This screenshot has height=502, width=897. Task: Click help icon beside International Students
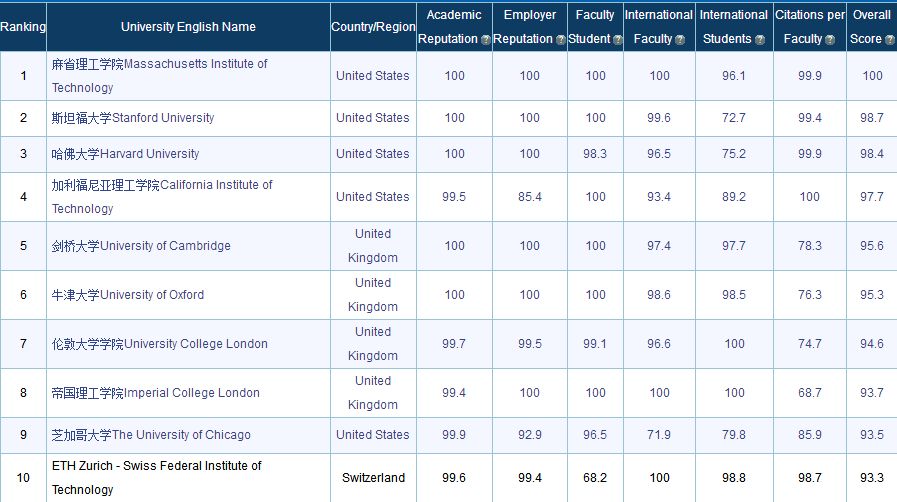point(760,40)
